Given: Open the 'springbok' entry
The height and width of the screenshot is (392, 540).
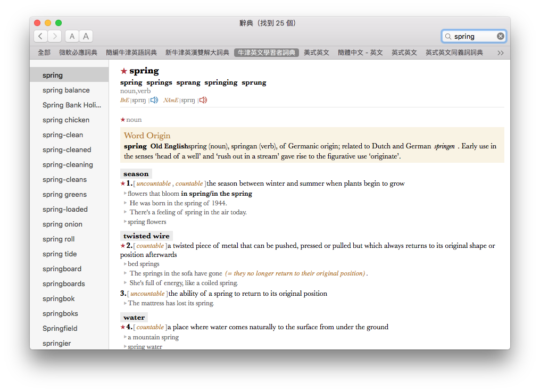Looking at the screenshot, I should click(x=69, y=299).
